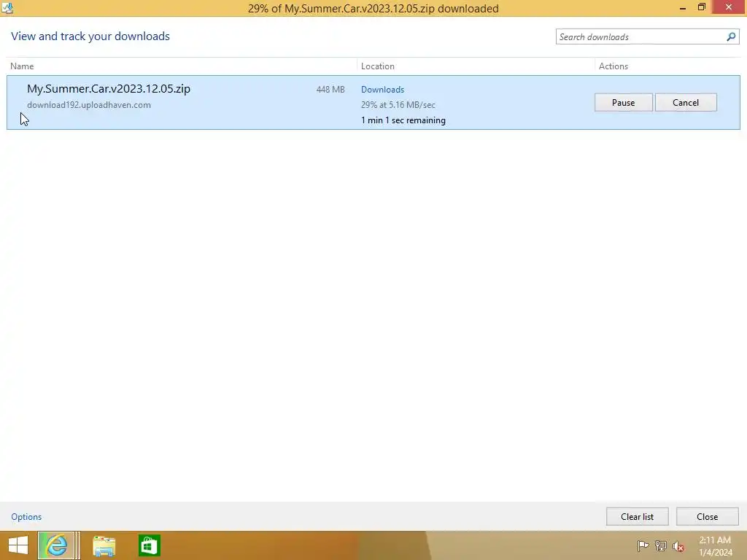
Task: Select the My.Summer.Car.v2023.12.05.zip file name
Action: pyautogui.click(x=109, y=88)
